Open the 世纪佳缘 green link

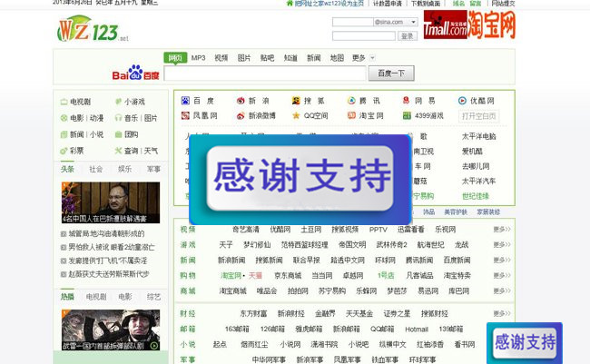click(476, 196)
